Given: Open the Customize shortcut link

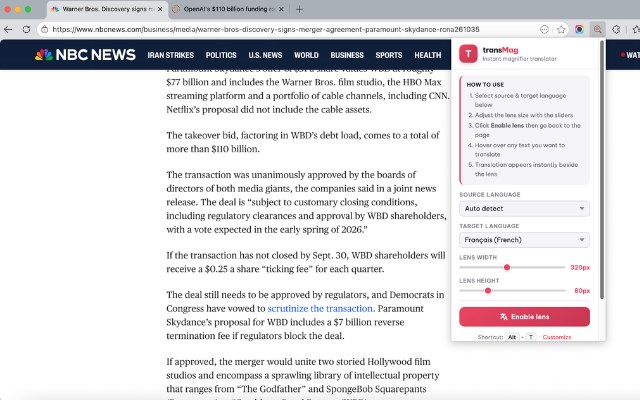Looking at the screenshot, I should (557, 337).
